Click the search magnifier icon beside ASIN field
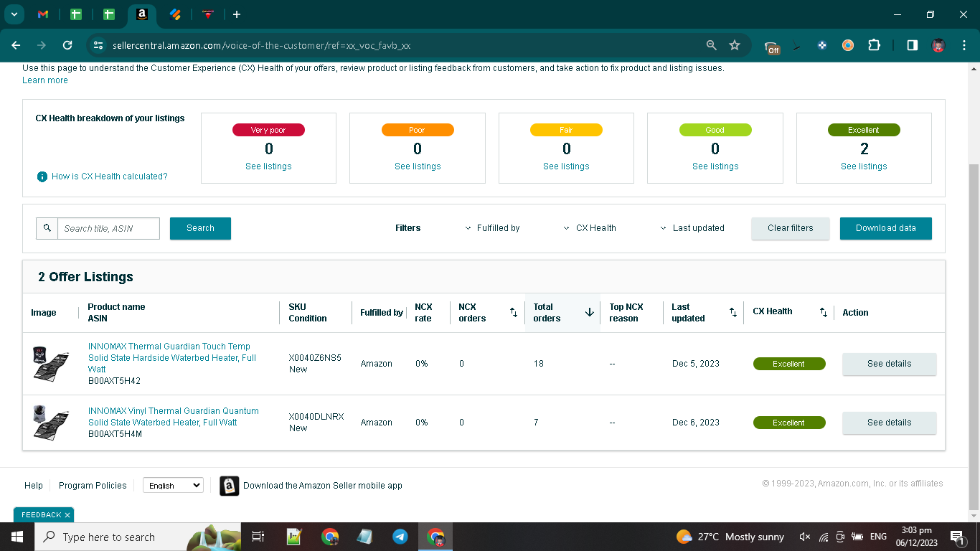This screenshot has width=980, height=551. [x=47, y=228]
